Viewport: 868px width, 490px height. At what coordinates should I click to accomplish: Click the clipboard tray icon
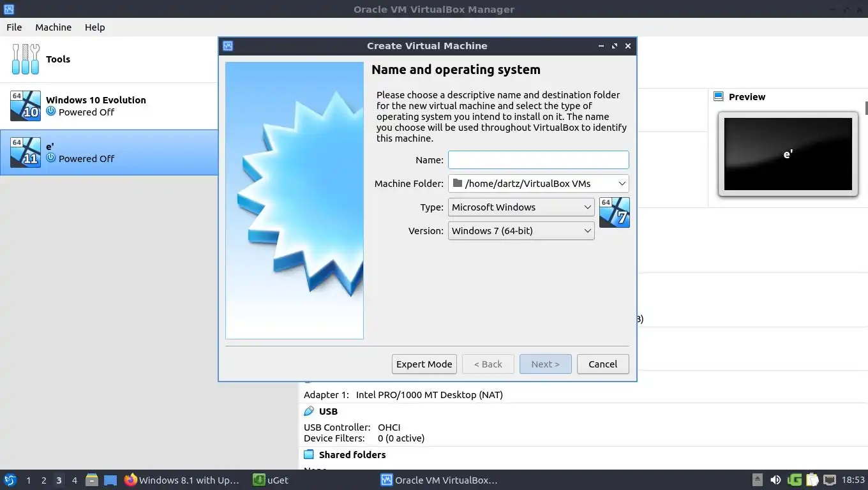point(812,480)
